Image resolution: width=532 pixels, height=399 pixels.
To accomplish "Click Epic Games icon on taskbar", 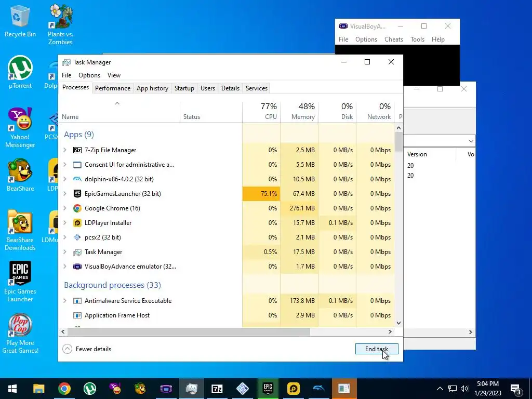I will tap(268, 389).
